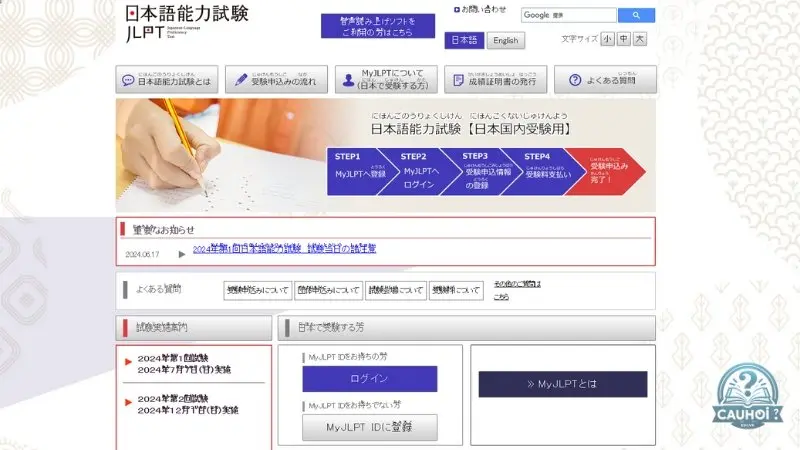Image resolution: width=800 pixels, height=450 pixels.
Task: Switch site language to 日本語
Action: 464,40
